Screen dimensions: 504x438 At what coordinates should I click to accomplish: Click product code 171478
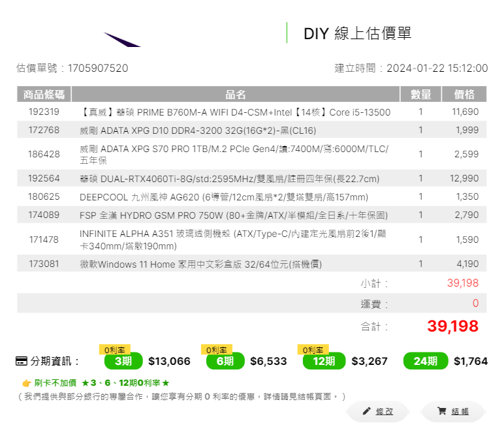(44, 240)
